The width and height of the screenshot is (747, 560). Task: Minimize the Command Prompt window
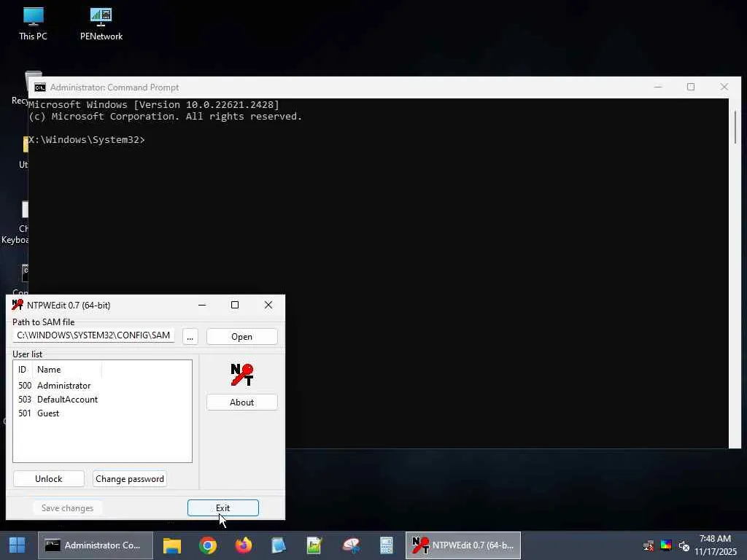(658, 87)
